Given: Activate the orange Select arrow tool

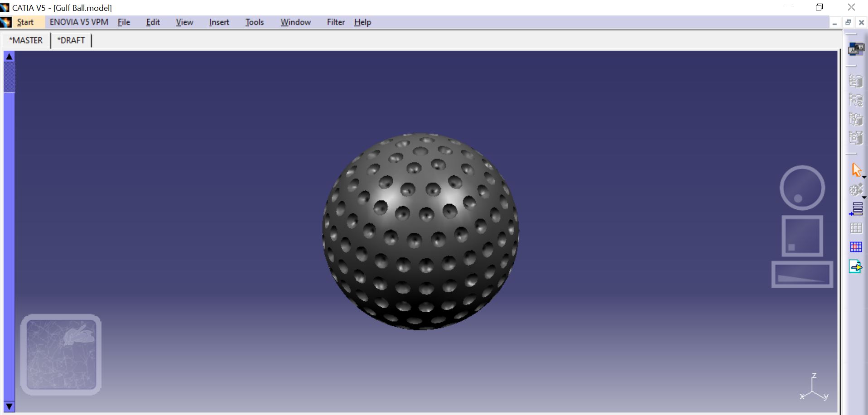Looking at the screenshot, I should pyautogui.click(x=856, y=169).
